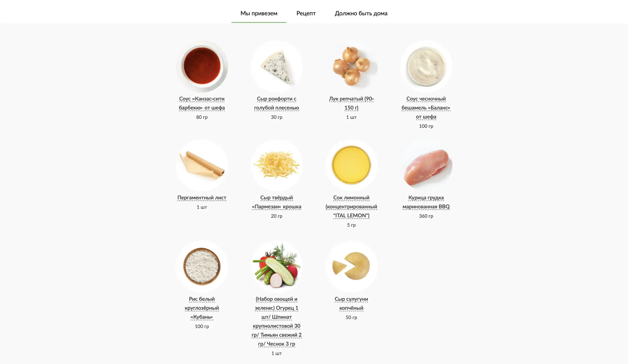Click the white rice bowl image

coord(202,266)
